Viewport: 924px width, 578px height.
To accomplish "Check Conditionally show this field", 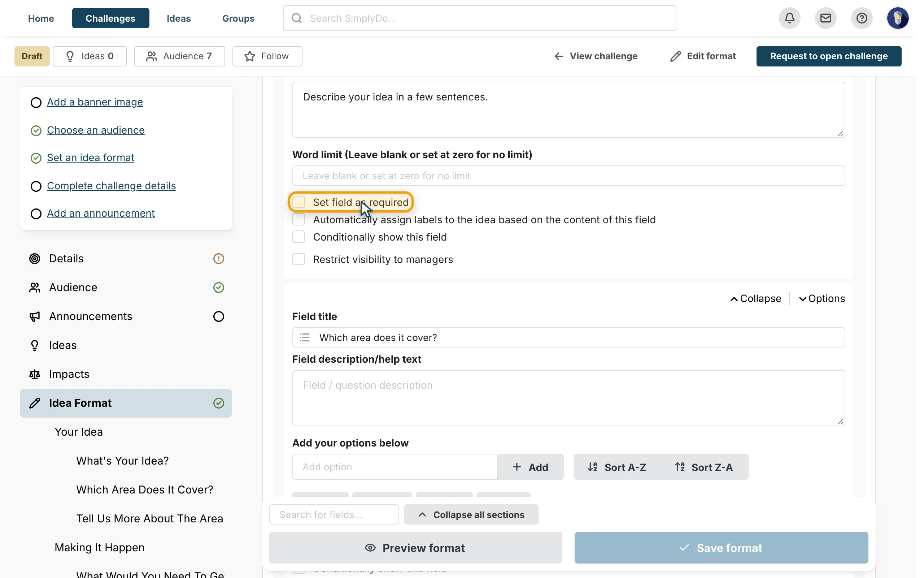I will click(298, 237).
